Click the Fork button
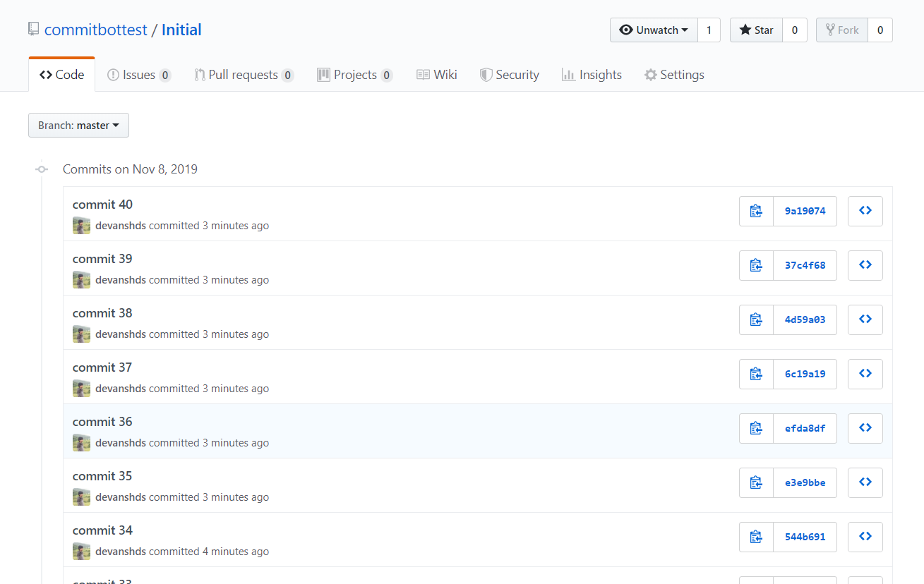Viewport: 924px width, 584px height. 842,30
